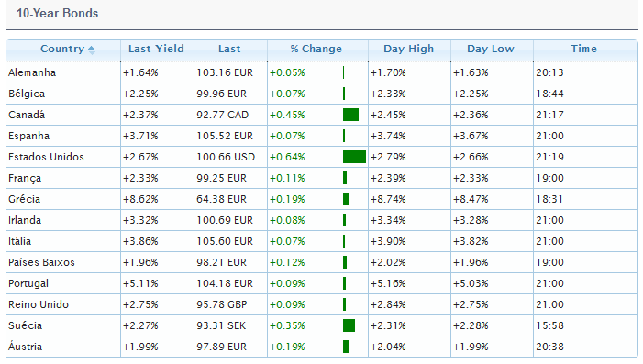
Task: Click the Canadá green change bar
Action: coord(350,115)
